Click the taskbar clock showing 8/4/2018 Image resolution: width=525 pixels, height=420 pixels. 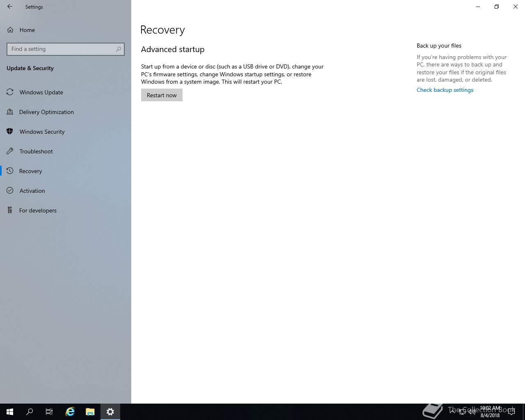coord(490,412)
